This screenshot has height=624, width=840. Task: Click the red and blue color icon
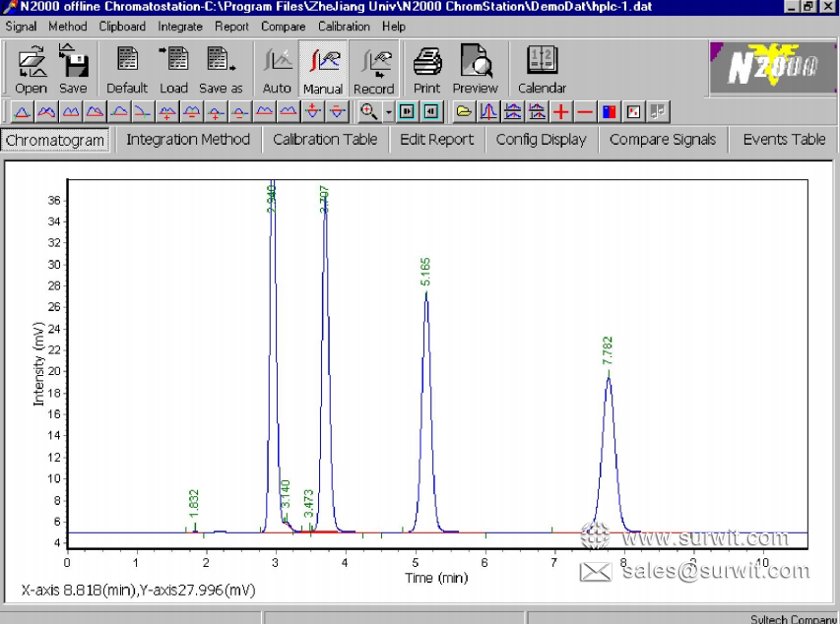tap(610, 110)
